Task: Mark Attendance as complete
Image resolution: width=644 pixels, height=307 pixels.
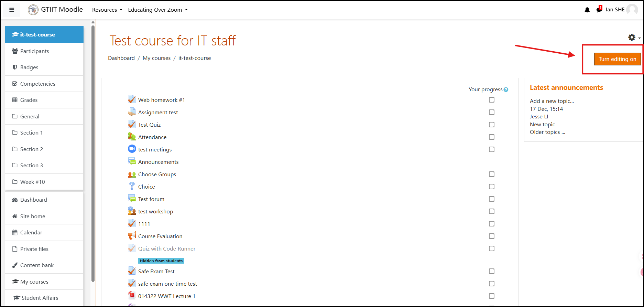Action: (x=492, y=137)
